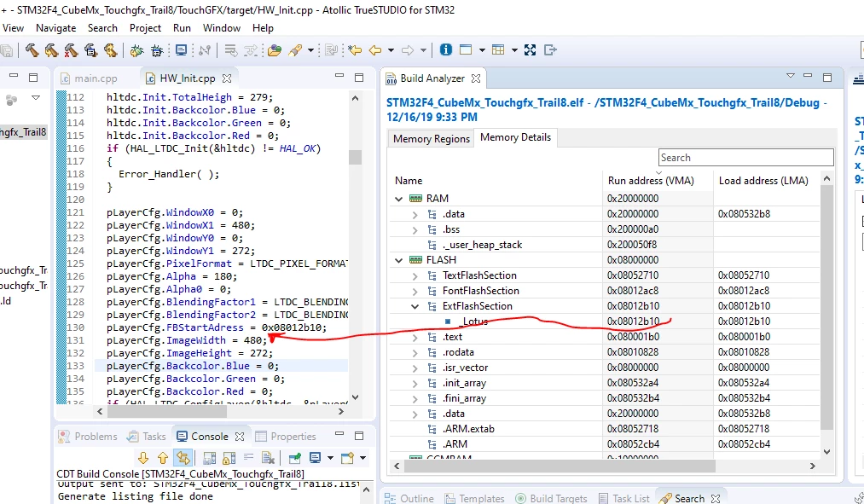Open the Outline view tab
864x504 pixels.
(x=409, y=499)
